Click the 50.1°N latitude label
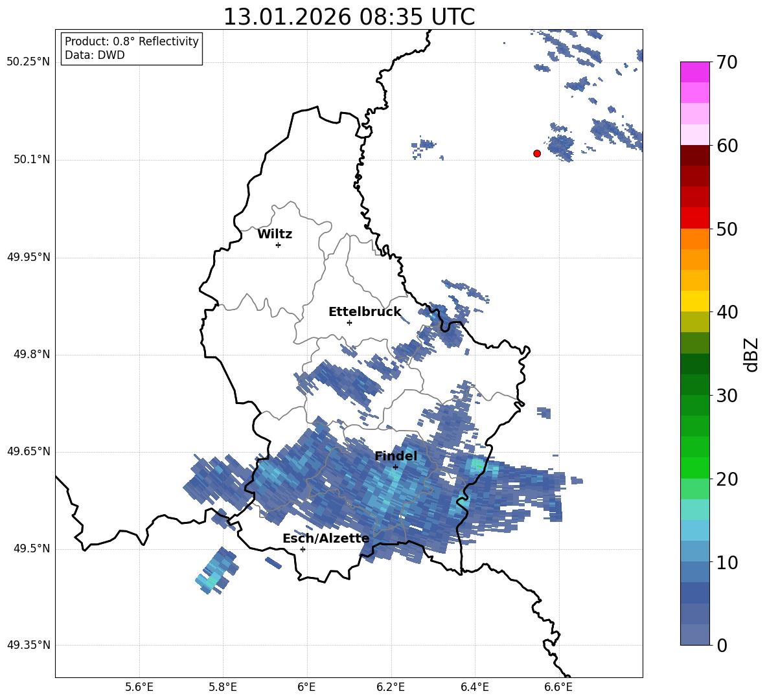Screen dimensions: 767x700 32,159
